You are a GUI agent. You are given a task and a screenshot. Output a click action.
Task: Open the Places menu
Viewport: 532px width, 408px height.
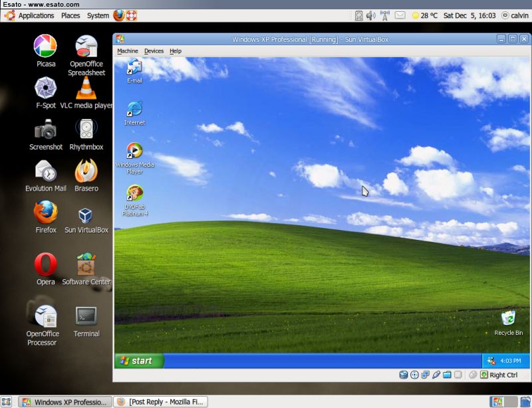click(x=70, y=15)
